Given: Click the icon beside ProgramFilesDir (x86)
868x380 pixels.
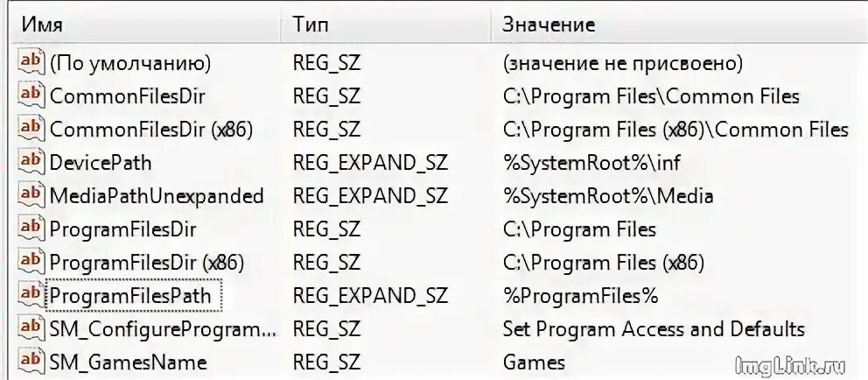Looking at the screenshot, I should click(31, 261).
